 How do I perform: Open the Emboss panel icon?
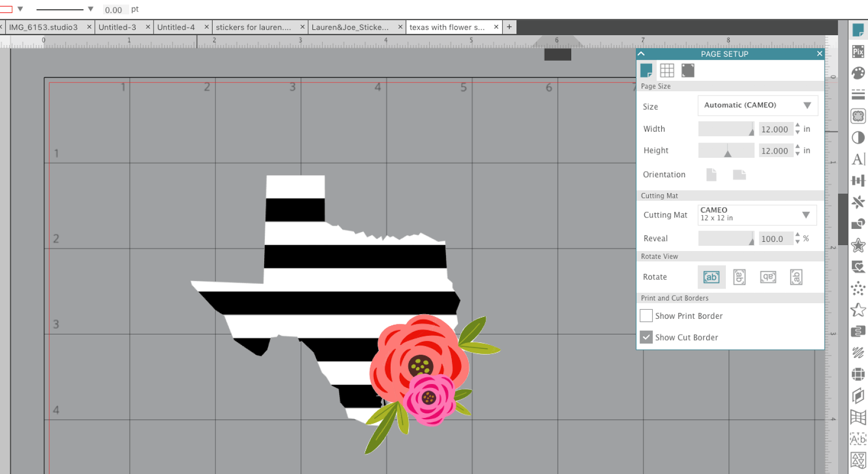coord(858,331)
